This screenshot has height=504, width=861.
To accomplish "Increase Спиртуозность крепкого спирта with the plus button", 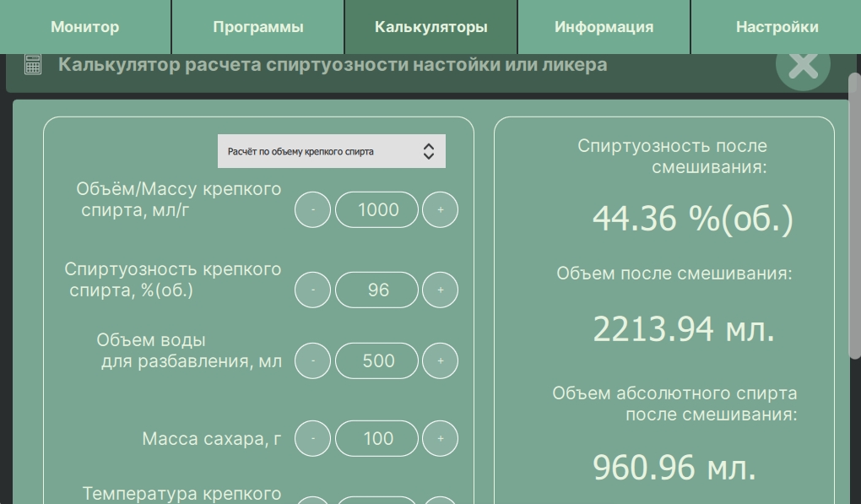I will tap(440, 290).
